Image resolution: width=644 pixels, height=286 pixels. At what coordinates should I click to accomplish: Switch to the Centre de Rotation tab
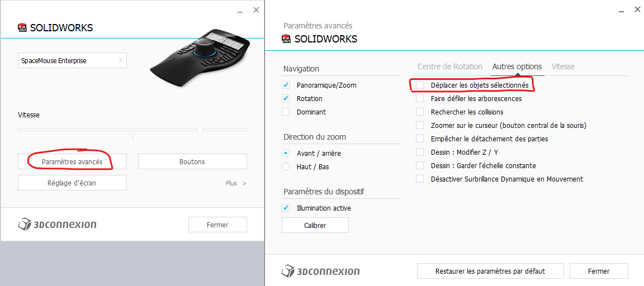click(x=449, y=66)
